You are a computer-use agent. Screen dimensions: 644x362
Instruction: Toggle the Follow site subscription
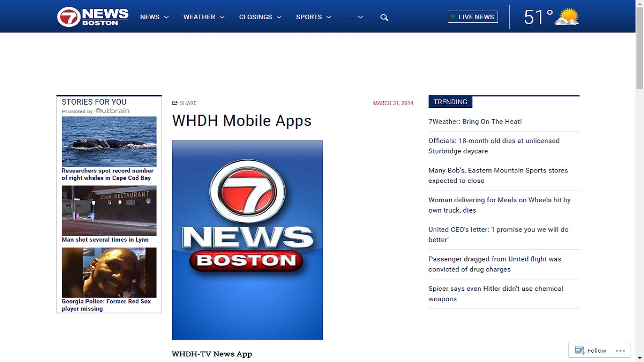[597, 350]
